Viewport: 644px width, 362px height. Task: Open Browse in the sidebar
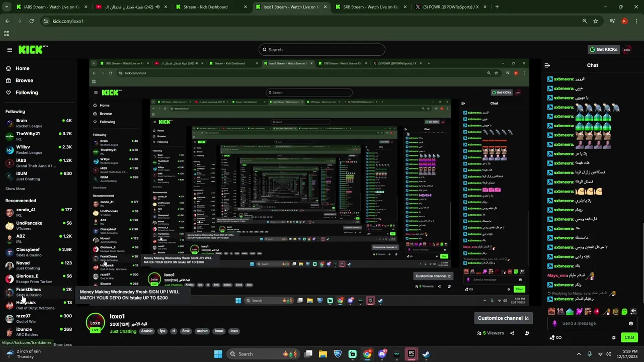19,80
